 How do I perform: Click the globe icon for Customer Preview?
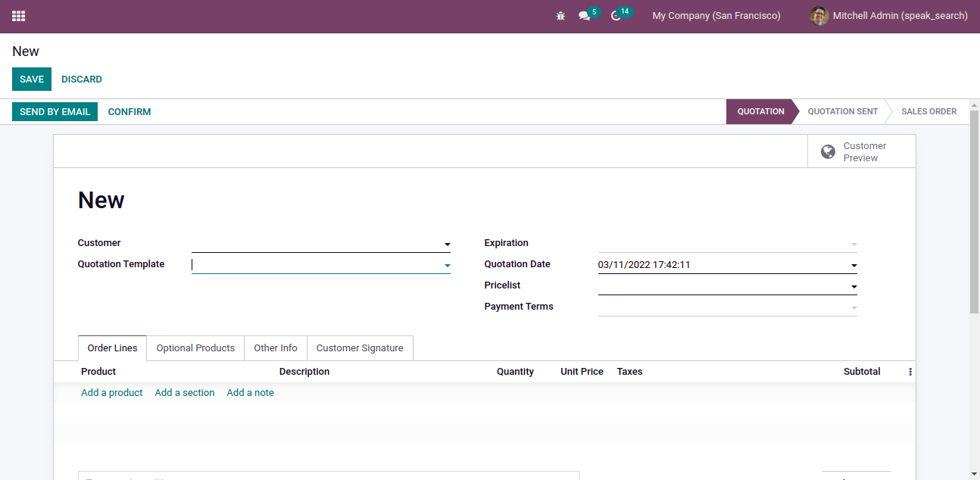(x=829, y=152)
